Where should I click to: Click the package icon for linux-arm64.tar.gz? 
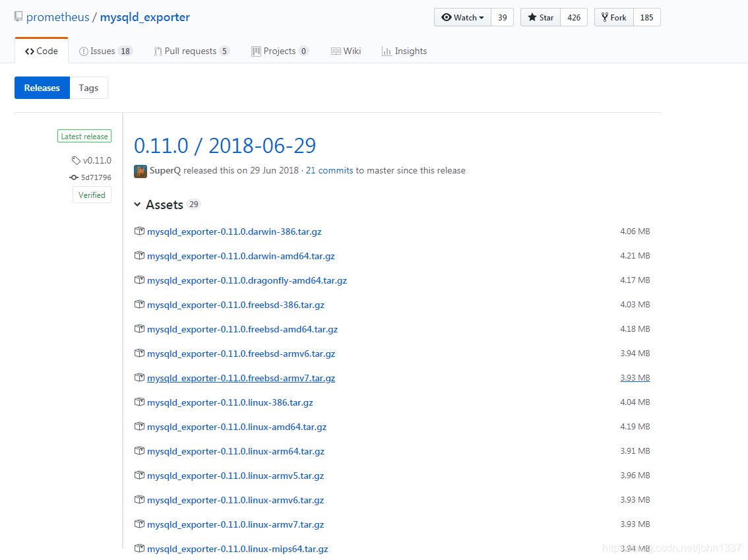click(x=139, y=451)
